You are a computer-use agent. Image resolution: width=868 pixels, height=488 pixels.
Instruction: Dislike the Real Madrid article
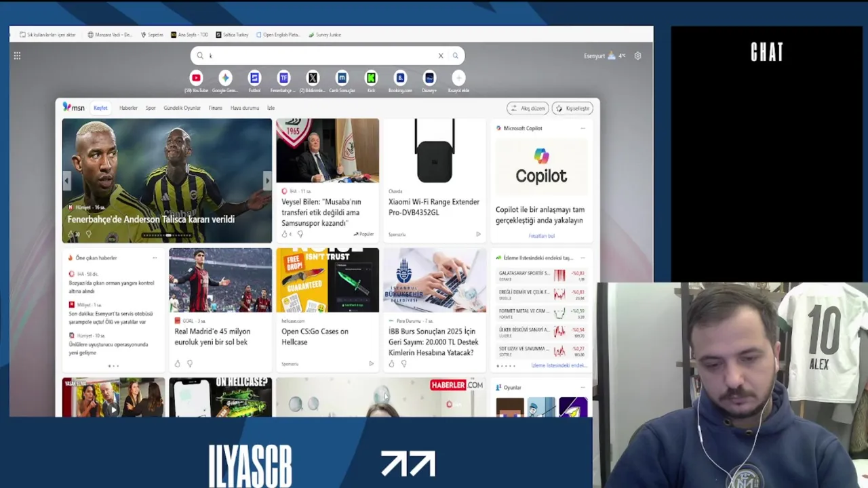coord(190,363)
